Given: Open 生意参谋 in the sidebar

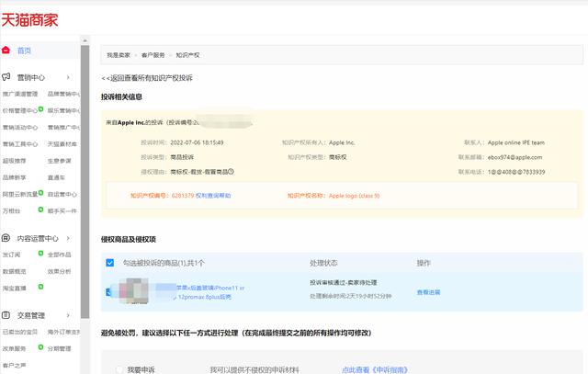Looking at the screenshot, I should click(x=59, y=161).
